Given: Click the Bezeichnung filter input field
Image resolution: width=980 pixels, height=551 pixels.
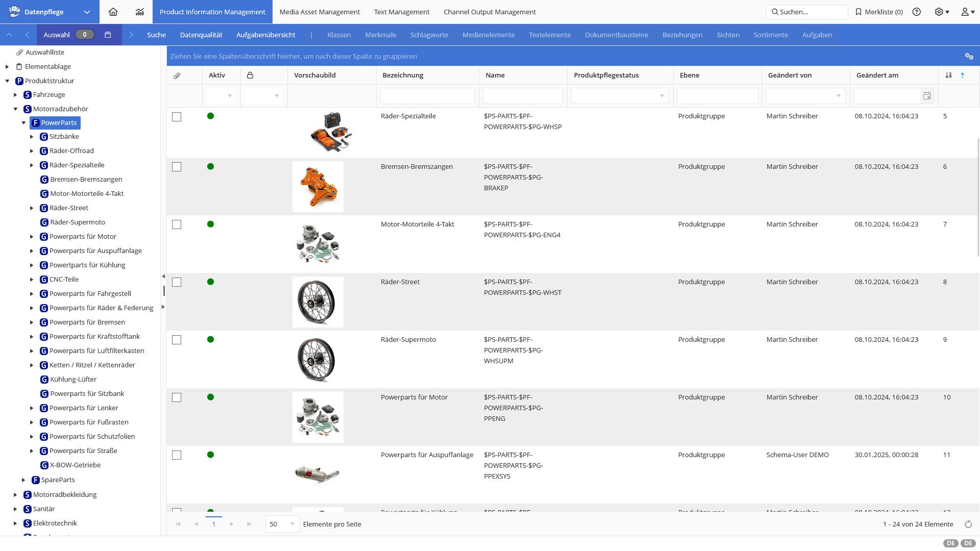Looking at the screenshot, I should point(427,96).
